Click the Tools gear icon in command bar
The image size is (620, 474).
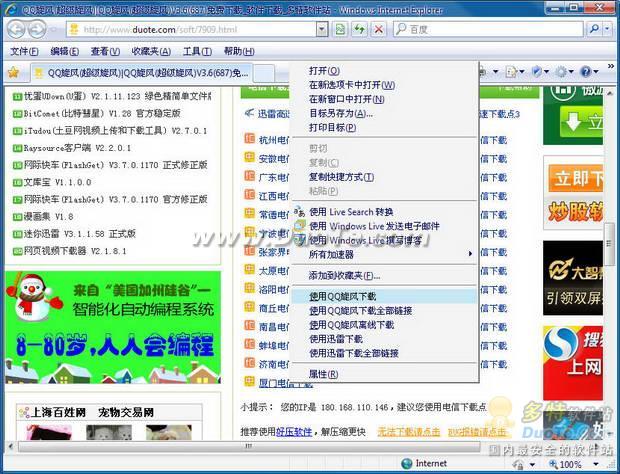click(x=563, y=72)
